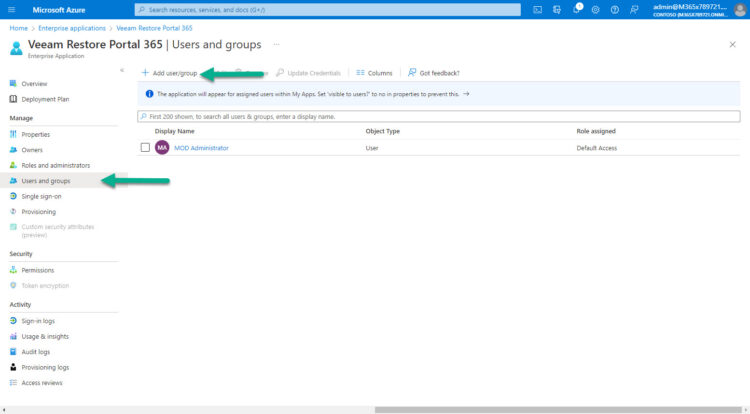Viewport: 750px width, 414px height.
Task: Open the ellipsis more options next to title
Action: point(276,44)
